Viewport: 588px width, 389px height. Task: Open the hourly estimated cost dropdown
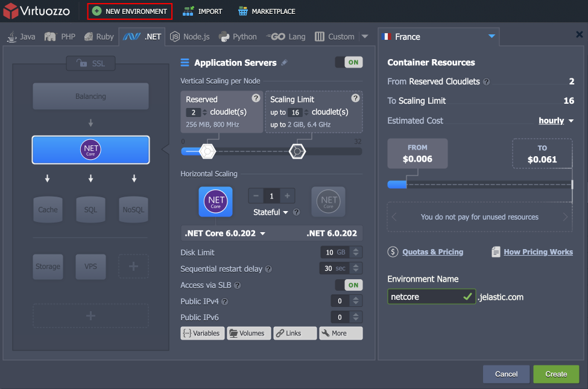555,121
